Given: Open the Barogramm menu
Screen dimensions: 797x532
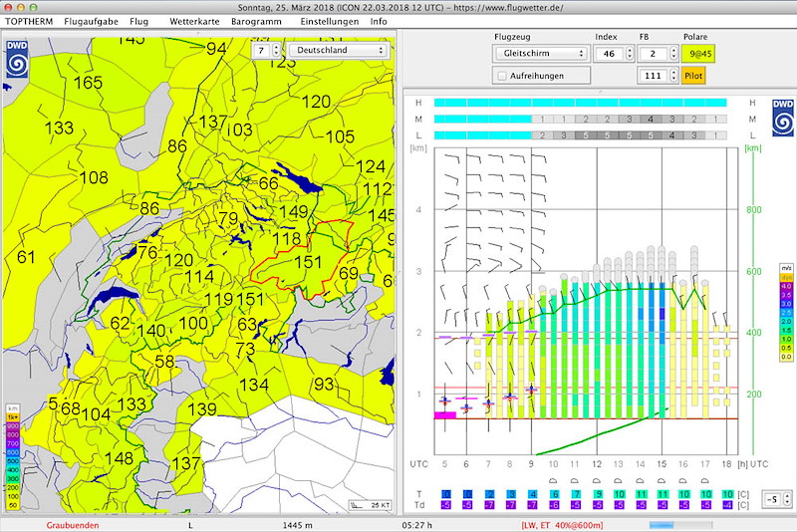Looking at the screenshot, I should pos(256,21).
